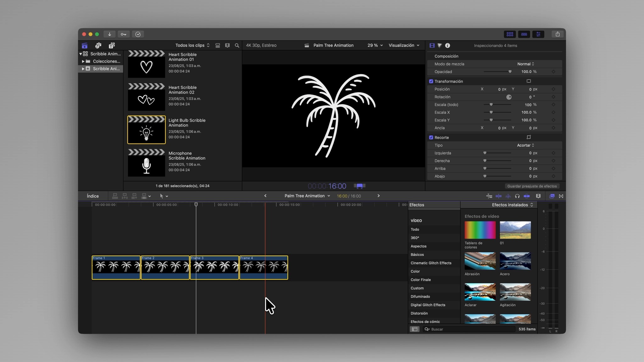Toggle the headphones solo icon in the timeline
644x362 pixels.
tap(517, 196)
